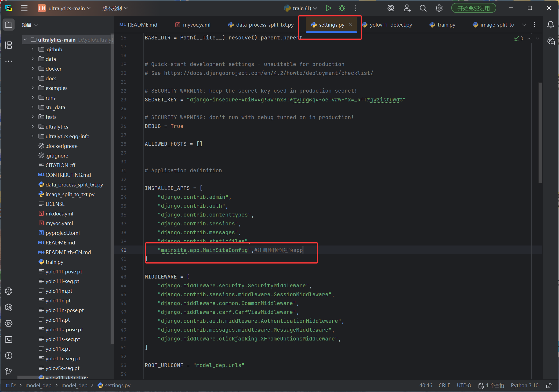This screenshot has height=392, width=559.
Task: Open the Python Console tool window
Action: 9,291
